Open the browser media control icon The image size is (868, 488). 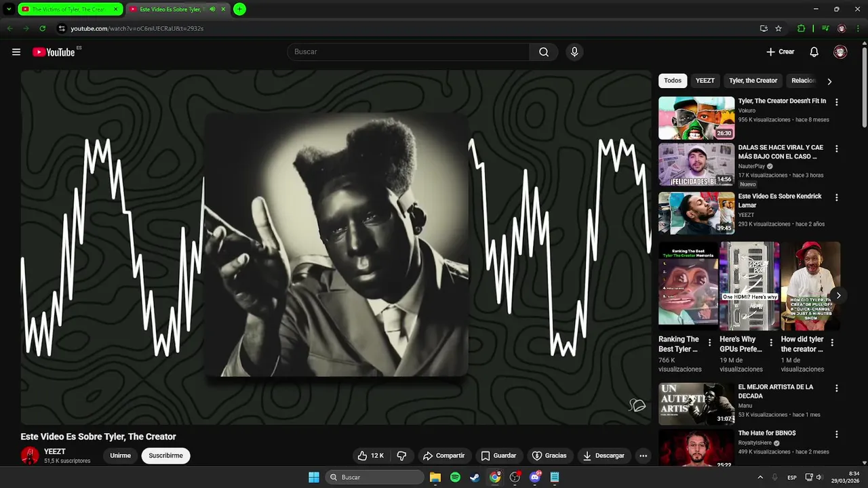click(825, 28)
